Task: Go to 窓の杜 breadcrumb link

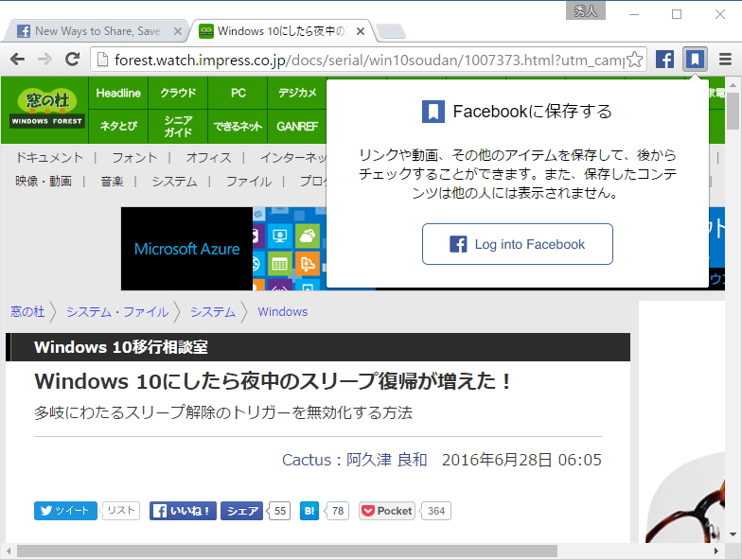Action: [x=27, y=312]
